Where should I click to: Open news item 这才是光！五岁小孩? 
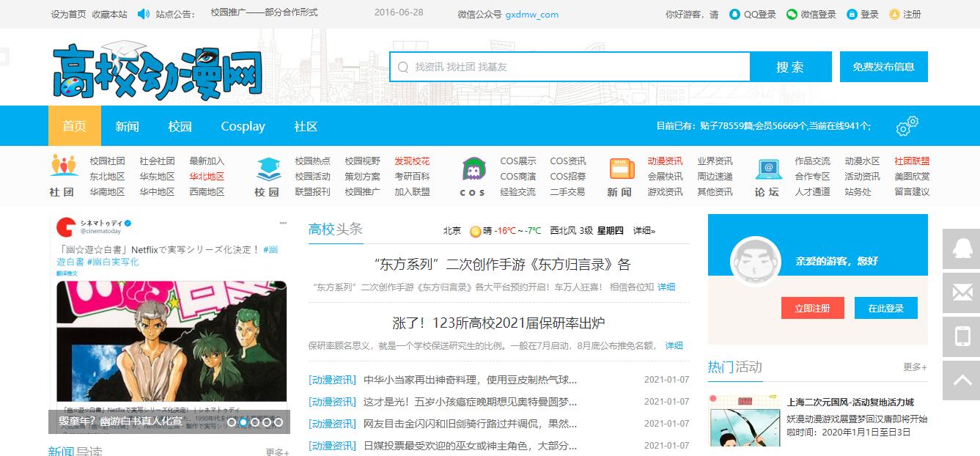[471, 402]
